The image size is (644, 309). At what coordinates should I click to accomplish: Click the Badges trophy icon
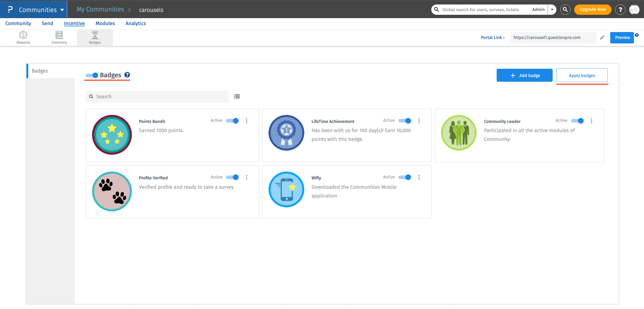point(95,35)
